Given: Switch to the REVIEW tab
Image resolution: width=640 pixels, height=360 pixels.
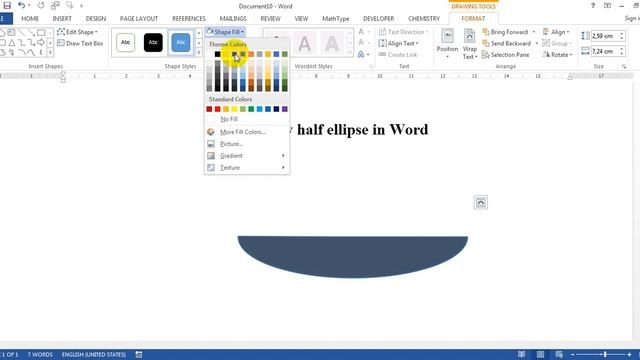Looking at the screenshot, I should tap(270, 18).
